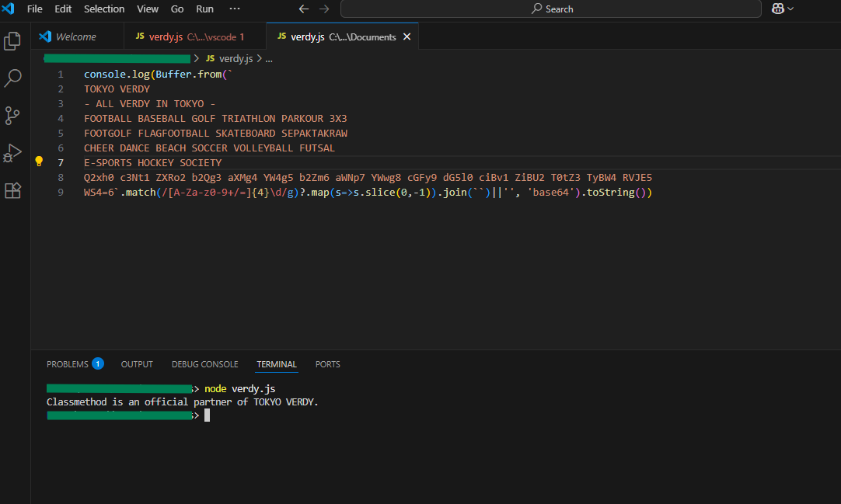The image size is (841, 504).
Task: Open the Extensions view
Action: pos(12,190)
